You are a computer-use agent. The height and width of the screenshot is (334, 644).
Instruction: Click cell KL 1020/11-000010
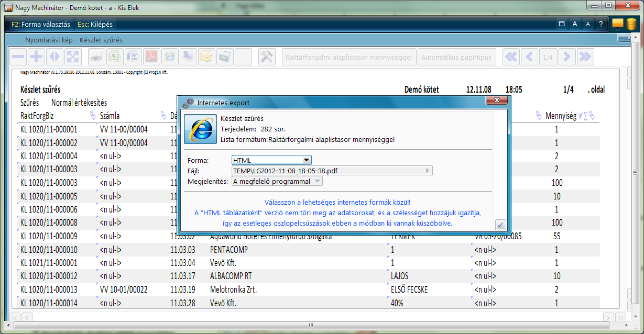pyautogui.click(x=49, y=250)
